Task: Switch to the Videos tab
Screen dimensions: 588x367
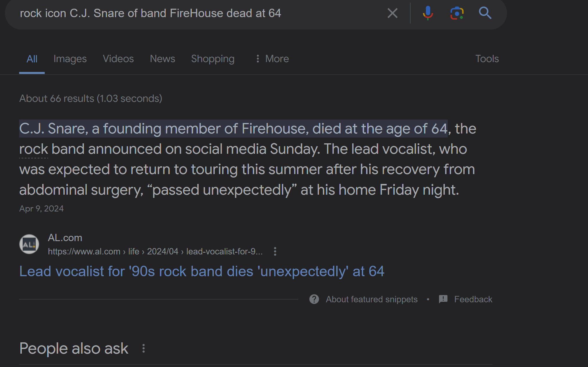Action: point(118,59)
